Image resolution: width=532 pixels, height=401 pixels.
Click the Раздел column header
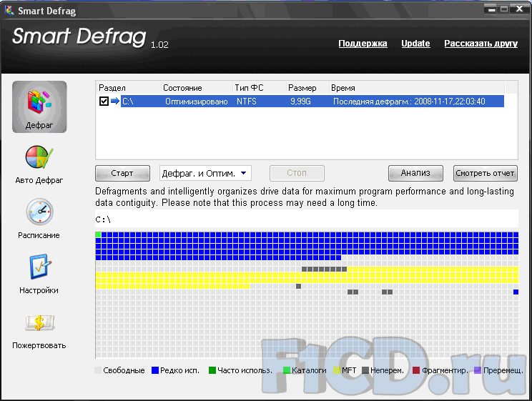tap(128, 88)
